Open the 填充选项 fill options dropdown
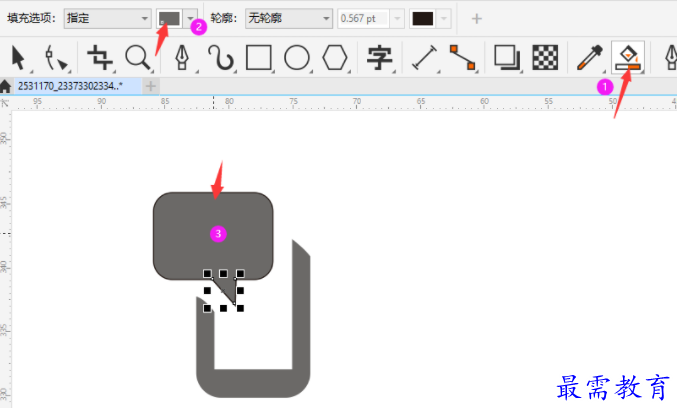 pos(107,19)
